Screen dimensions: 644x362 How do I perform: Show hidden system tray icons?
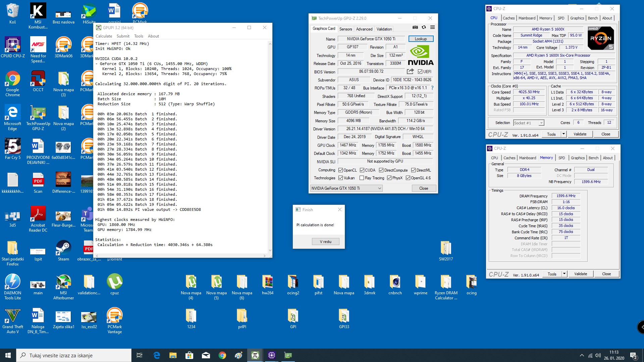pyautogui.click(x=581, y=355)
